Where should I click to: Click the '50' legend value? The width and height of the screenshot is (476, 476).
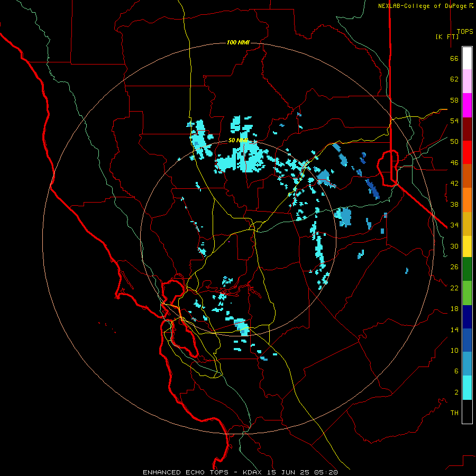click(x=454, y=142)
